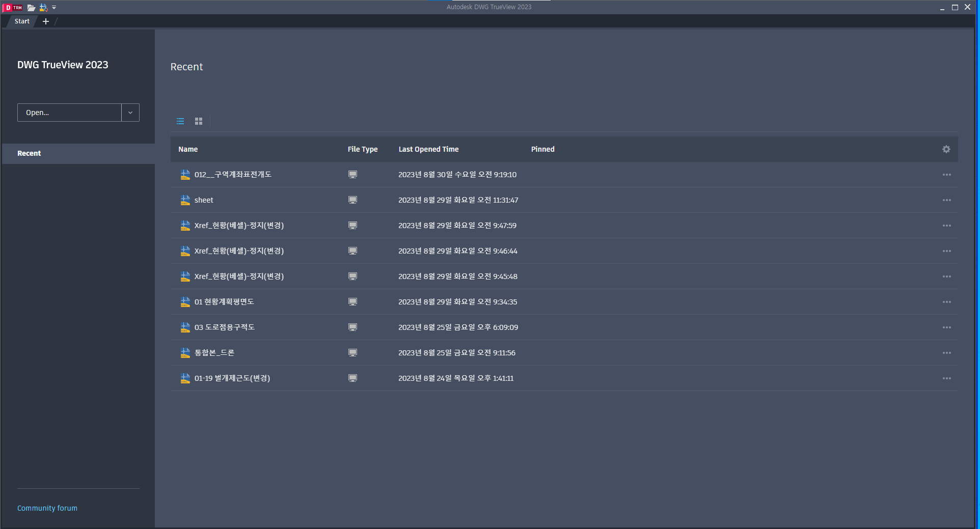Click timestamp 2023년 8월 29일 화요일 오전 11:31:47

458,200
